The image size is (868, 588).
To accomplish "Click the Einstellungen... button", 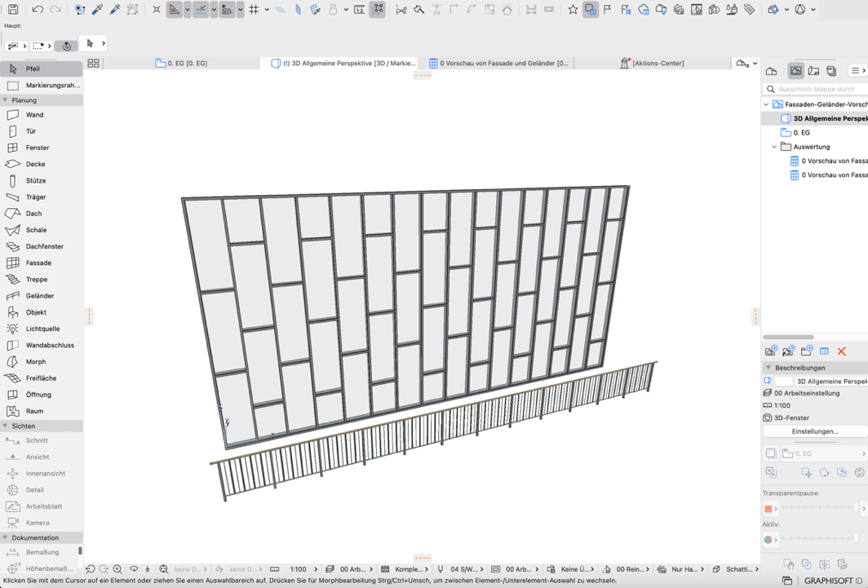I will 815,431.
